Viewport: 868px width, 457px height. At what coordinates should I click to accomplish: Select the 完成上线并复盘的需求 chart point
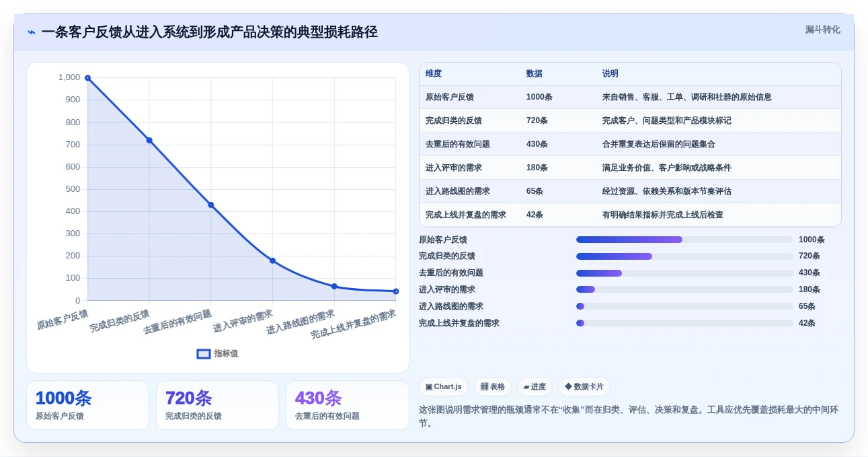click(395, 291)
